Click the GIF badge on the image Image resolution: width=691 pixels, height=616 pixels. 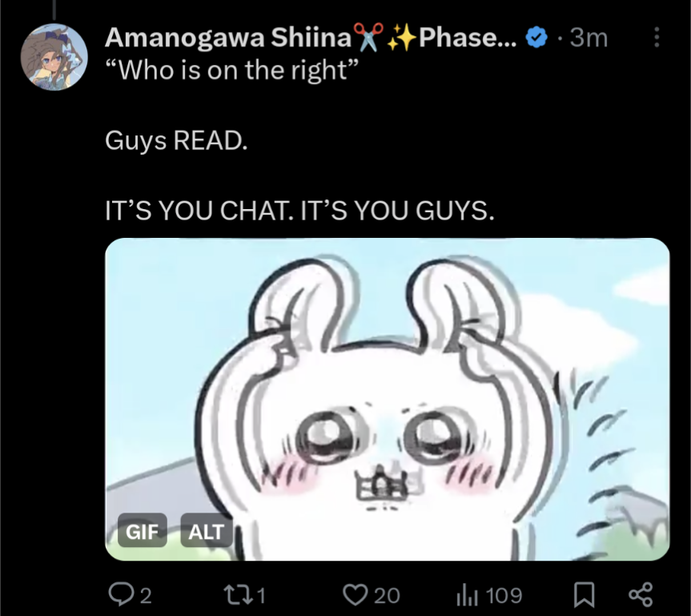pyautogui.click(x=143, y=530)
